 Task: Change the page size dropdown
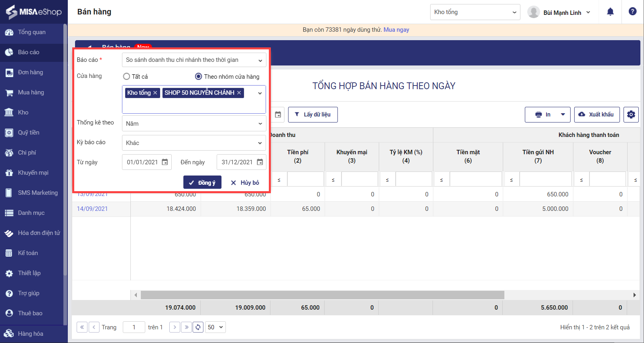click(x=215, y=327)
